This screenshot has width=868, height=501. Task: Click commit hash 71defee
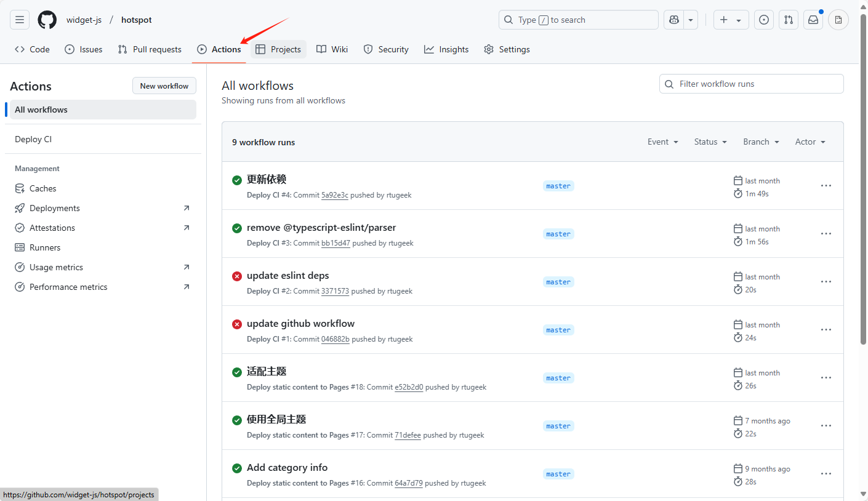click(x=408, y=435)
